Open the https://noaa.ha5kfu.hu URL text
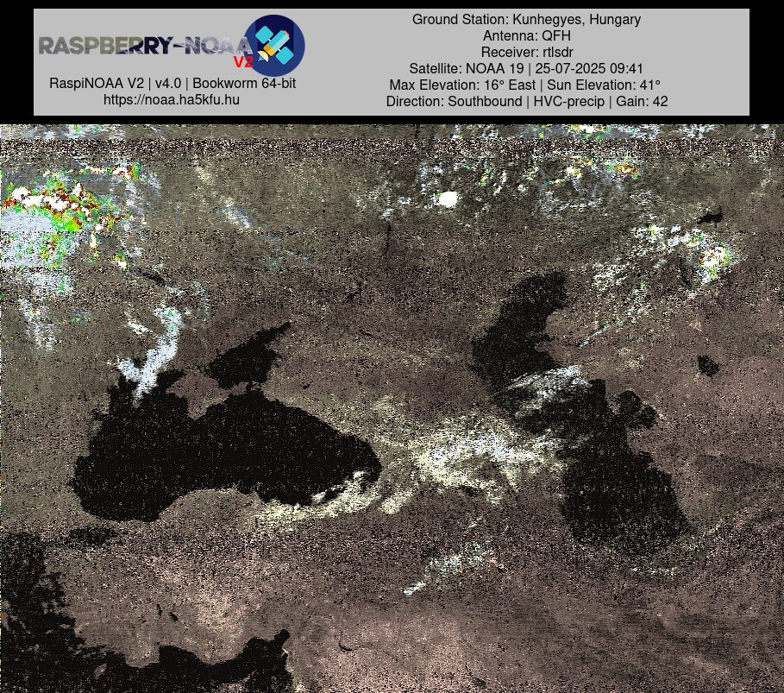This screenshot has width=784, height=693. click(172, 99)
